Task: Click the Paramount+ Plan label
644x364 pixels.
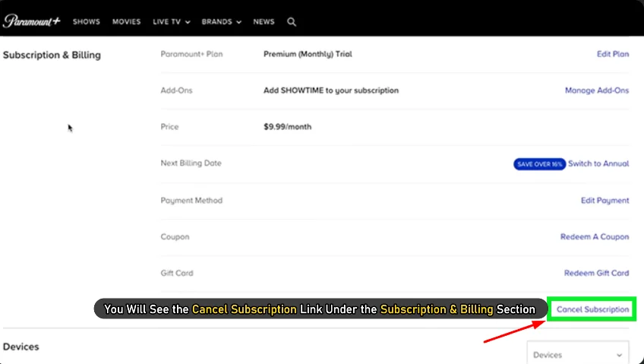Action: (x=191, y=54)
